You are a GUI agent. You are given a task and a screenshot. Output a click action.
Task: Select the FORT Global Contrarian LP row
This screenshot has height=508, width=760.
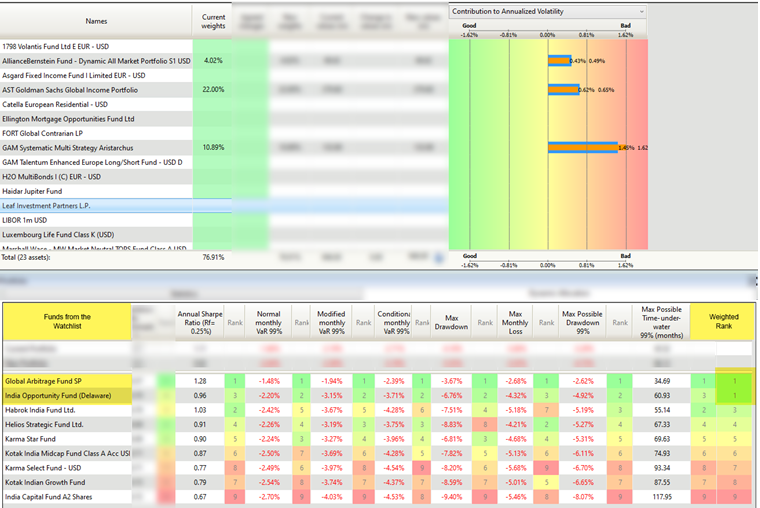point(96,133)
